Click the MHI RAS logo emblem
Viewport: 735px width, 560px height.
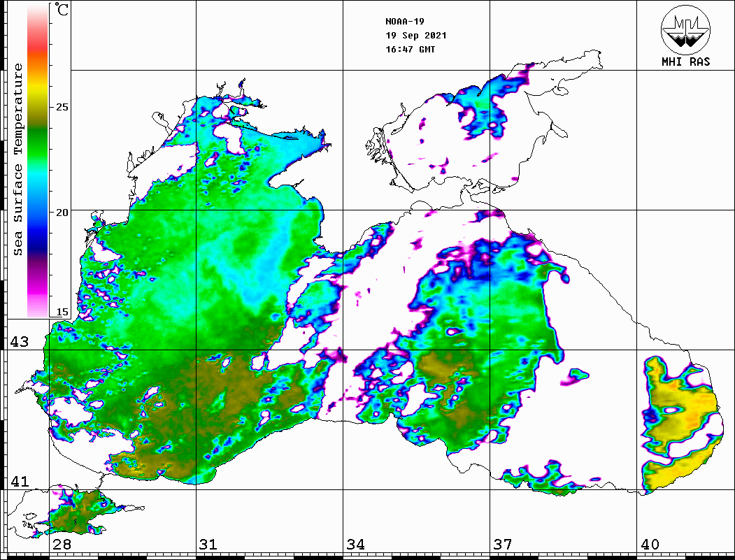click(x=685, y=29)
